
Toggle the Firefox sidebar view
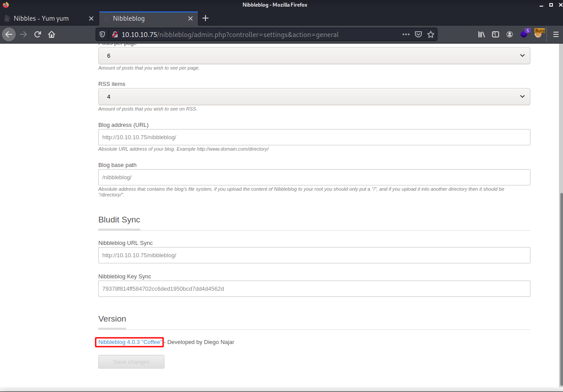(496, 34)
